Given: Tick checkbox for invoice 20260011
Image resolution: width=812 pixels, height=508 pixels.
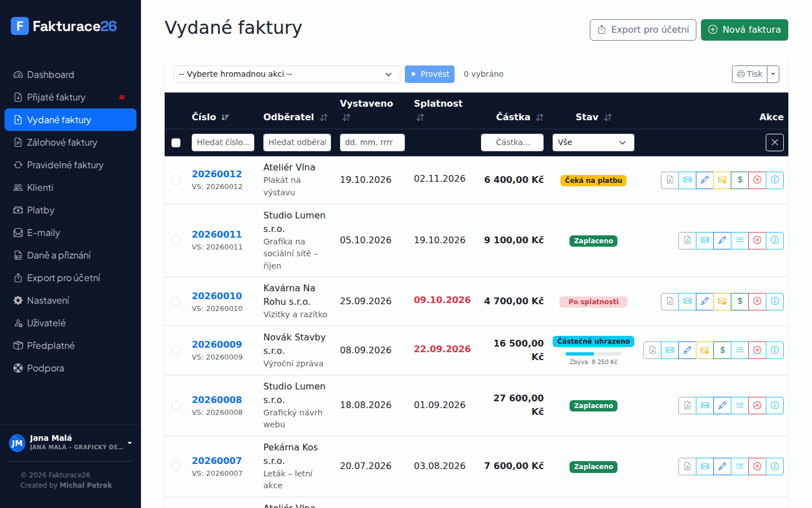Looking at the screenshot, I should [x=176, y=240].
